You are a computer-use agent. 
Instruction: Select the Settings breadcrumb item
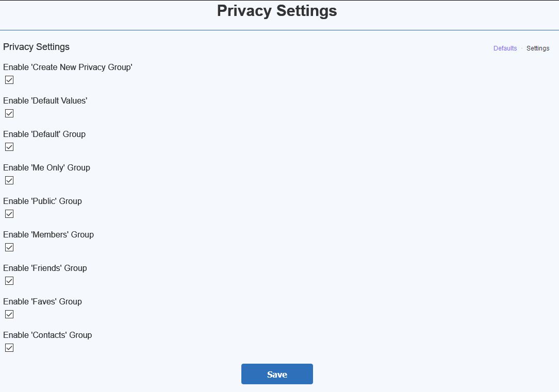[x=538, y=48]
